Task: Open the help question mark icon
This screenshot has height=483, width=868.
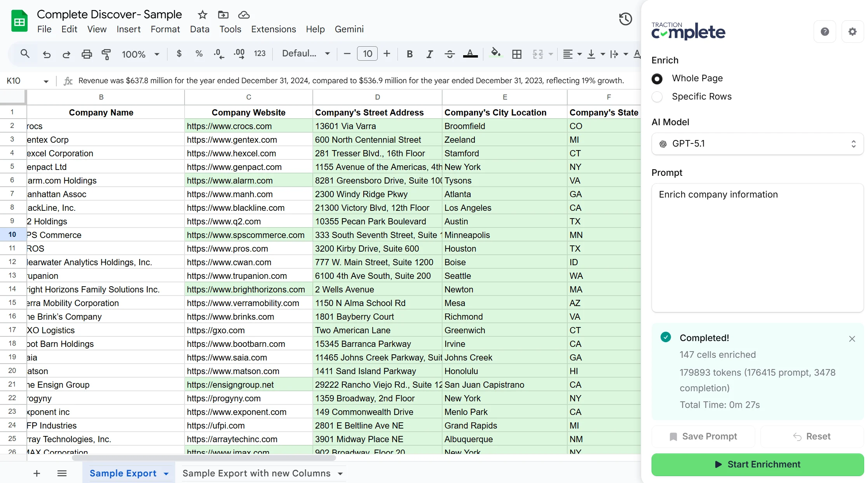Action: (x=824, y=32)
